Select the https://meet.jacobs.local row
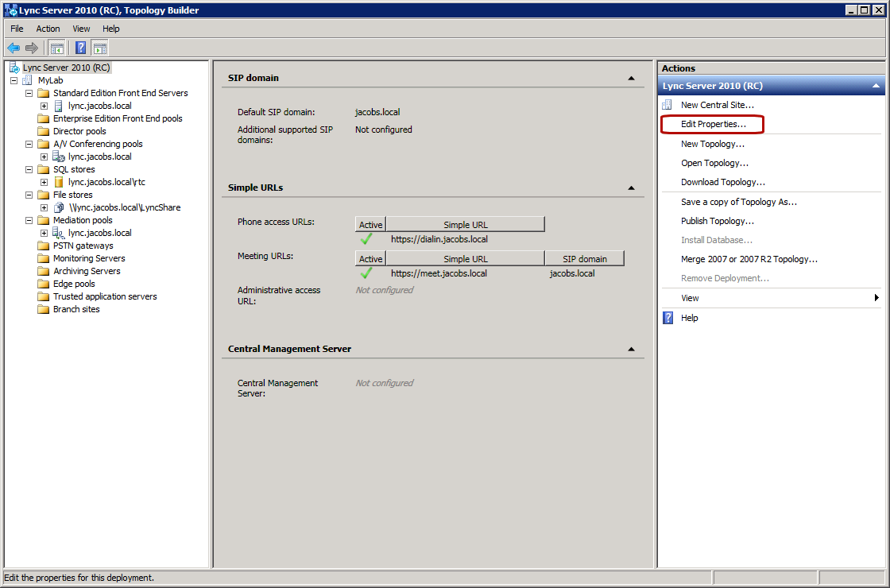 pos(489,273)
